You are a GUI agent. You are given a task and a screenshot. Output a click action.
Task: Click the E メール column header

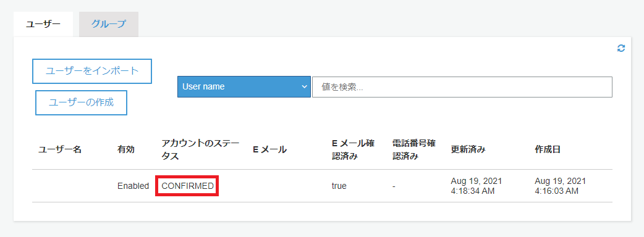pos(269,149)
